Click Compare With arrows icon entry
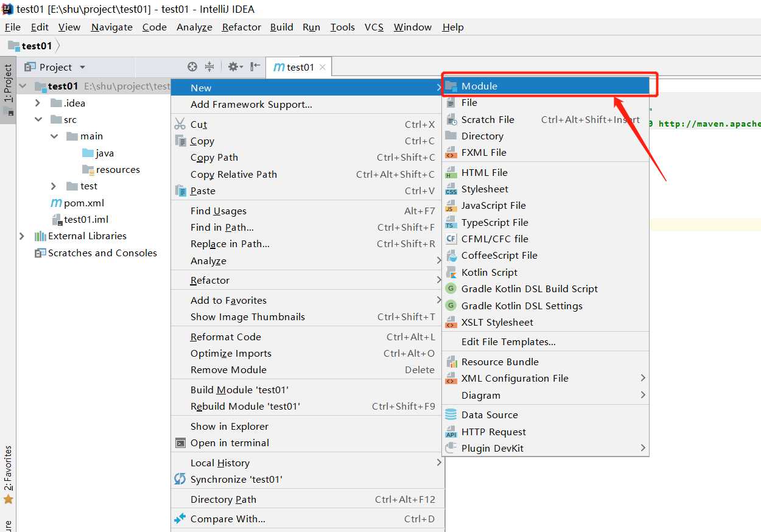This screenshot has width=761, height=532. (x=307, y=519)
